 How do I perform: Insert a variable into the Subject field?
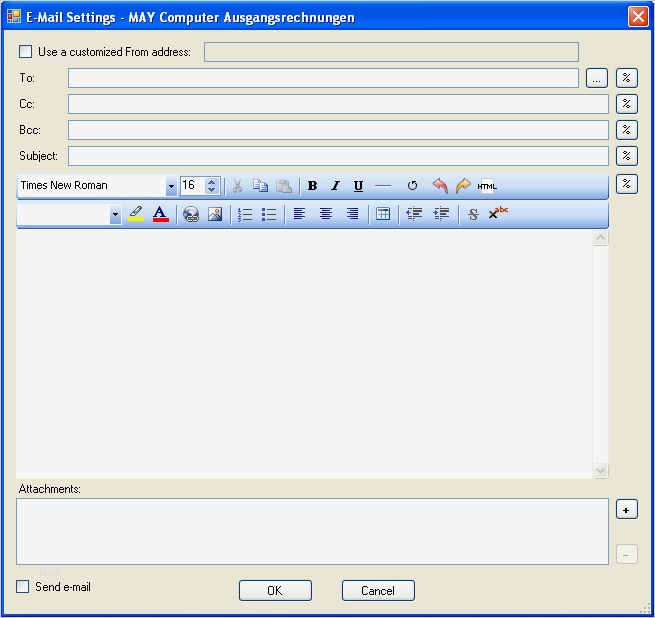click(627, 156)
